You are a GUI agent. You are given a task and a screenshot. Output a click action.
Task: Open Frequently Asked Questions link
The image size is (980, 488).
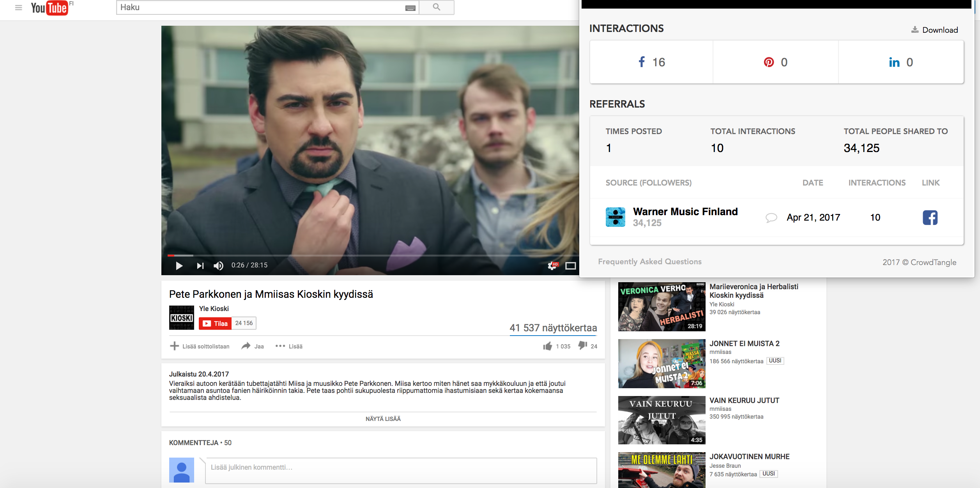click(649, 262)
